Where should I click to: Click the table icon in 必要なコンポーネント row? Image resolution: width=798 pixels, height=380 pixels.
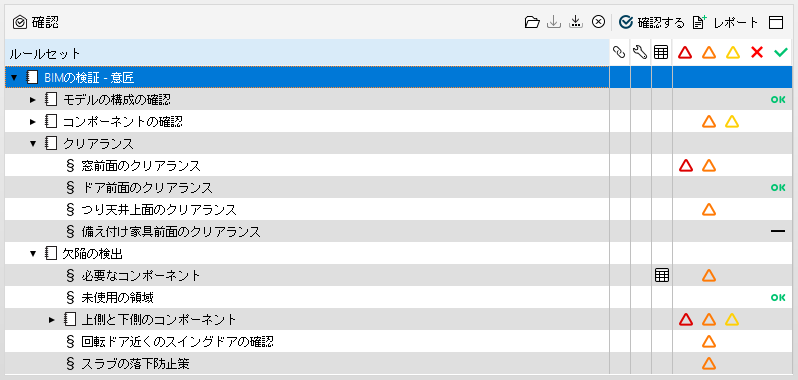click(661, 275)
